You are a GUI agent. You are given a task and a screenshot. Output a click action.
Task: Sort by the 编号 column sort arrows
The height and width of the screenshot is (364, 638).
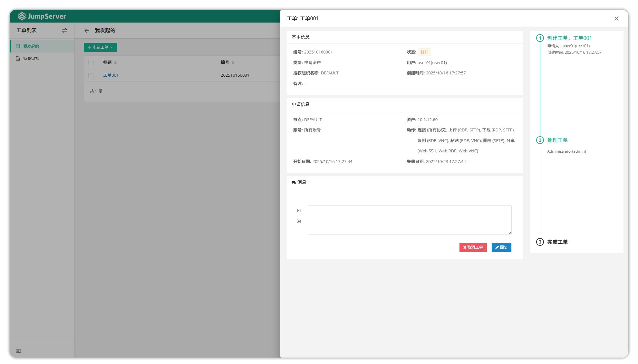click(x=233, y=62)
